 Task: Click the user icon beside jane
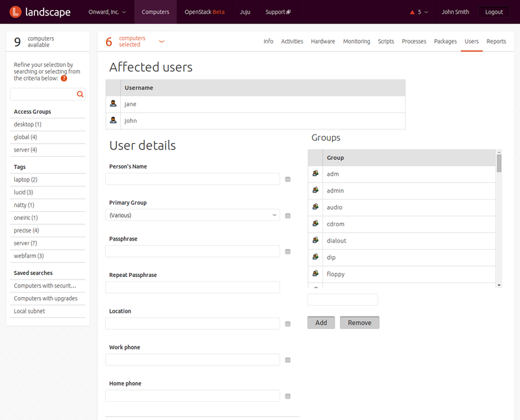[113, 104]
